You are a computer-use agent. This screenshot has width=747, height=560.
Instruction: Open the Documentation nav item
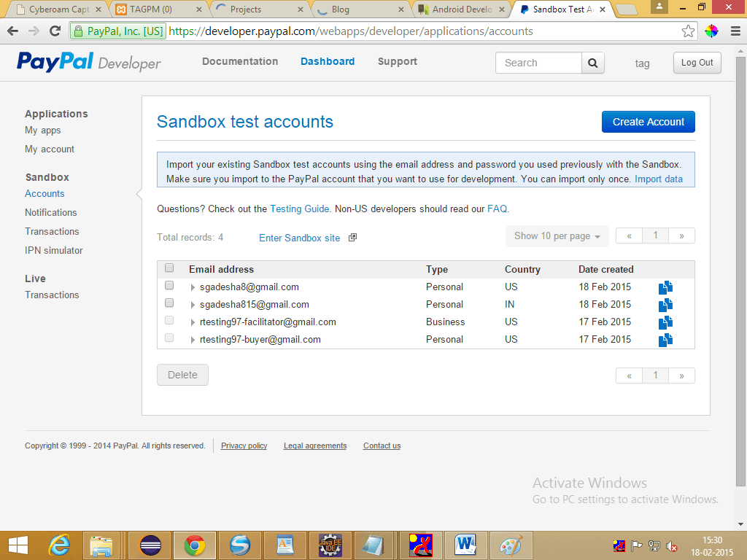click(240, 61)
